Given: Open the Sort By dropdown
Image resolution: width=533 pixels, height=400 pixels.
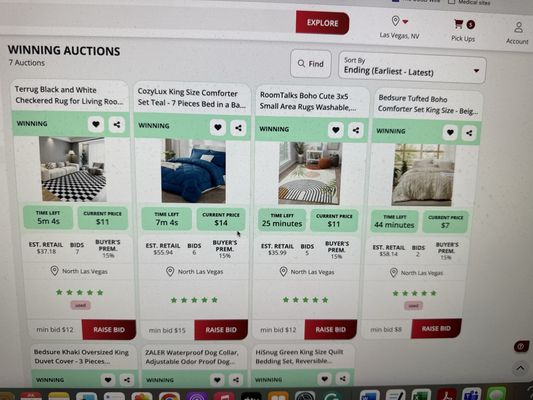Looking at the screenshot, I should [412, 68].
